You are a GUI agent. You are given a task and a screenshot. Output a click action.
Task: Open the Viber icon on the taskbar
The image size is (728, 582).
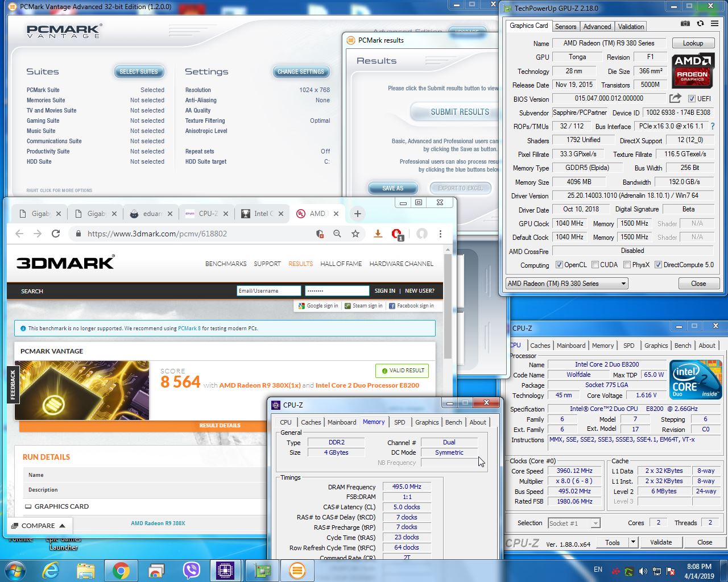[192, 570]
